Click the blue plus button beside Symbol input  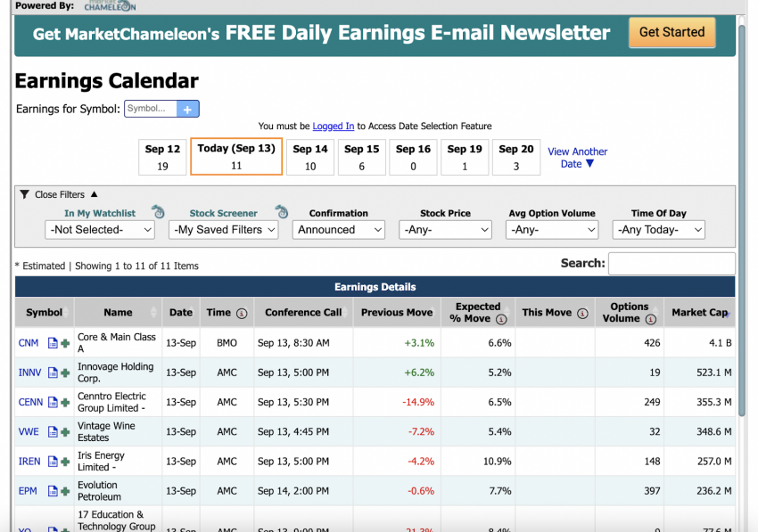[187, 110]
